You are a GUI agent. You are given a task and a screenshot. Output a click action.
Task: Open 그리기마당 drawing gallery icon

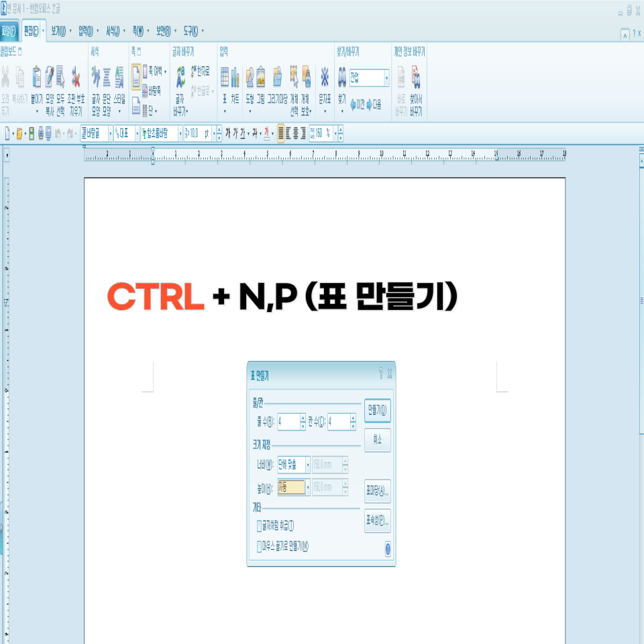(x=277, y=76)
